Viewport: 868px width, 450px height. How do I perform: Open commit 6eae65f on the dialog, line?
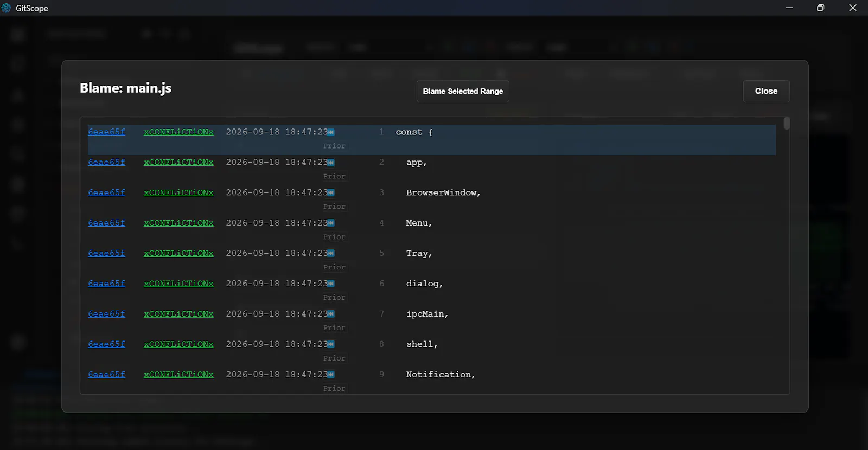click(x=106, y=284)
